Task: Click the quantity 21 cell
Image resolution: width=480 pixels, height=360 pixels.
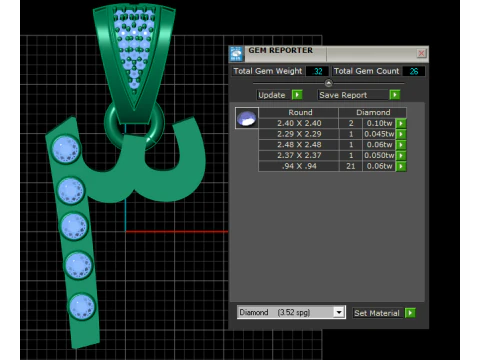Action: pyautogui.click(x=351, y=166)
